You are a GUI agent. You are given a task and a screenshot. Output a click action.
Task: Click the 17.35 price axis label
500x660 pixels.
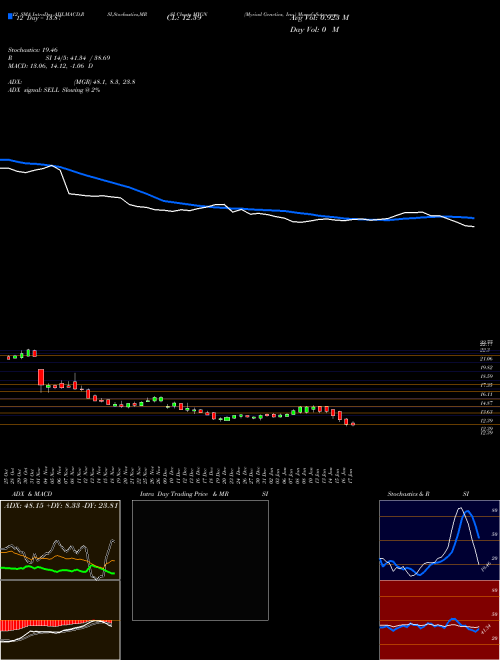point(486,385)
